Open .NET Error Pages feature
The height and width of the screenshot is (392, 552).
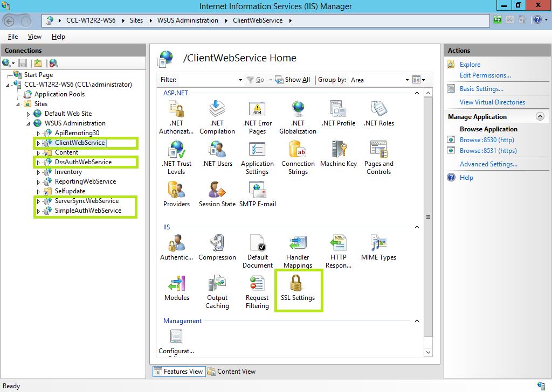pyautogui.click(x=257, y=117)
